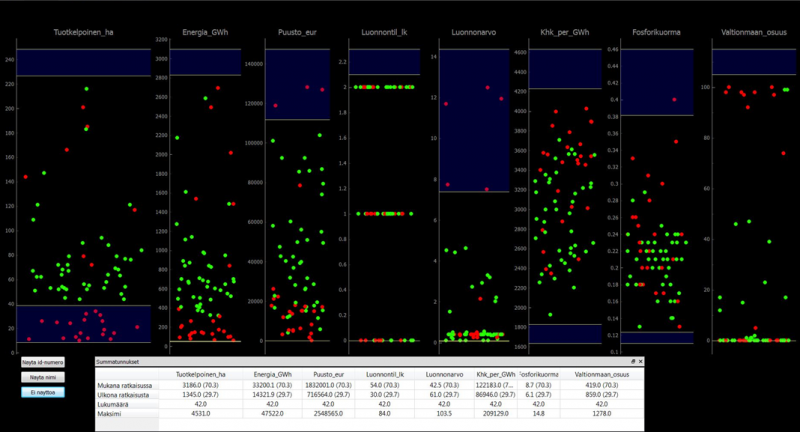The height and width of the screenshot is (432, 800).
Task: Click the lower blue filter band on Tuotkelpoinen_ha axis
Action: [x=83, y=323]
